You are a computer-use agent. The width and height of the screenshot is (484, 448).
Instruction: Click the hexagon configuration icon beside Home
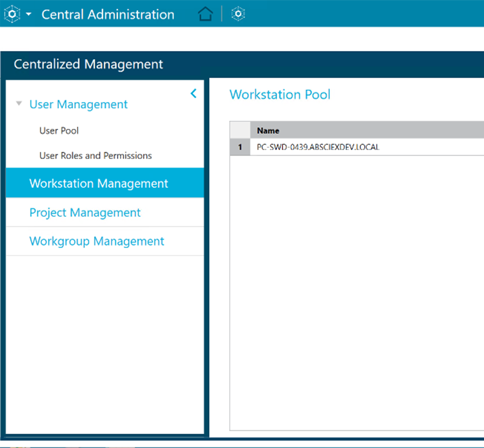pos(238,14)
